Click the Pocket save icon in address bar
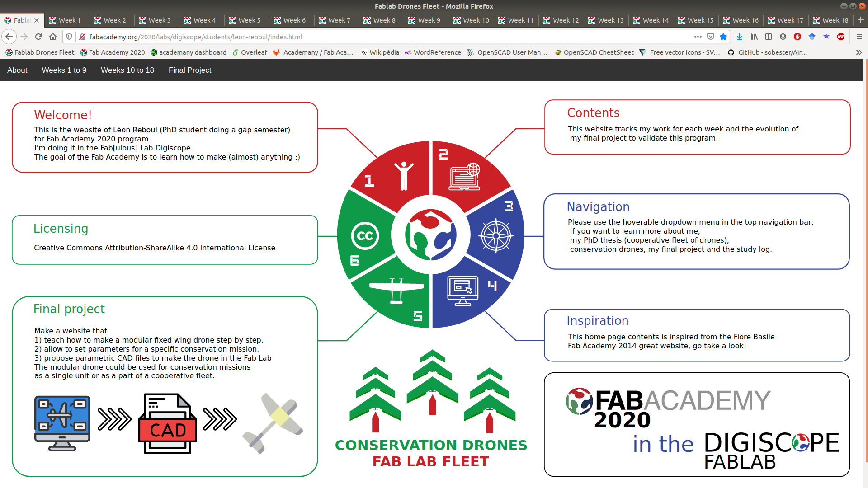Image resolution: width=868 pixels, height=488 pixels. tap(711, 37)
